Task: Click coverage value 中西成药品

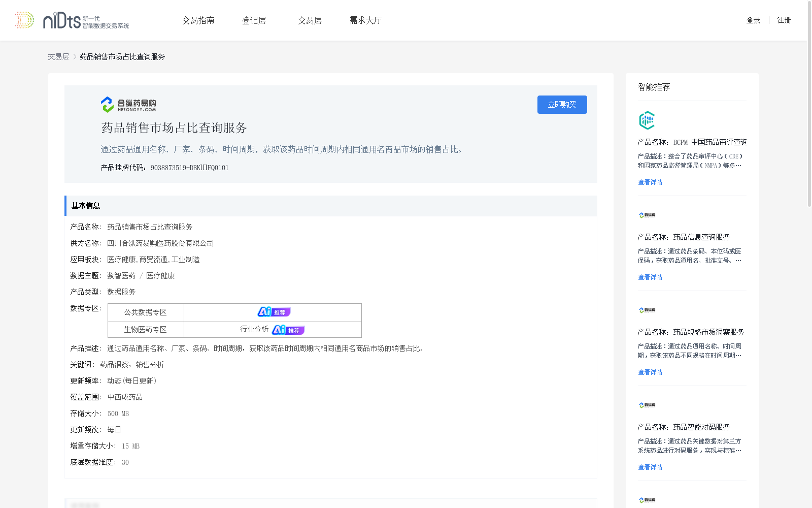Action: click(125, 397)
